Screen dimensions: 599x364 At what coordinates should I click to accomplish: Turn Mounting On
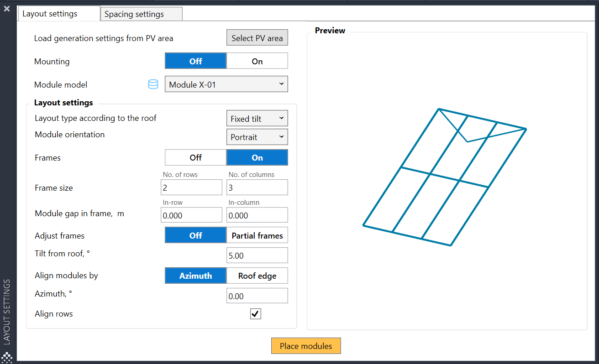[257, 60]
